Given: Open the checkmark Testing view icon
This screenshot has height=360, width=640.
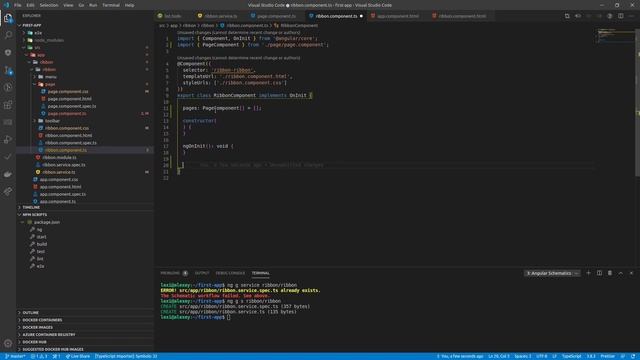Looking at the screenshot, I should click(x=8, y=157).
